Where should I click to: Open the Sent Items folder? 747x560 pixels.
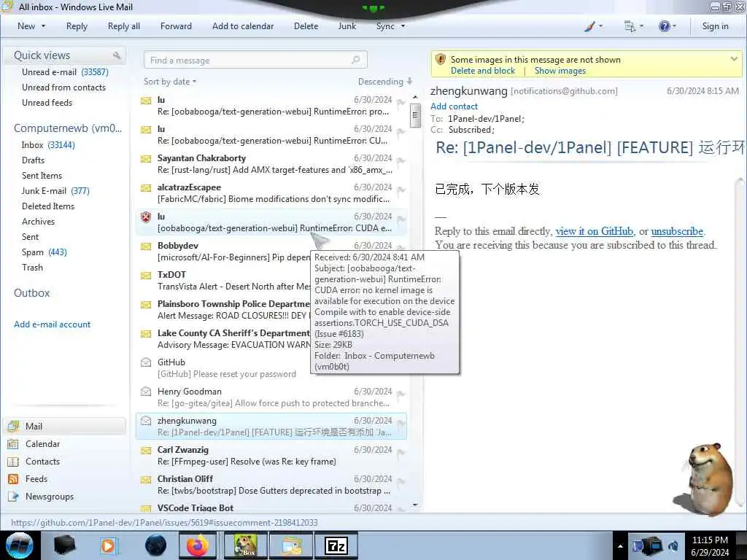(42, 175)
